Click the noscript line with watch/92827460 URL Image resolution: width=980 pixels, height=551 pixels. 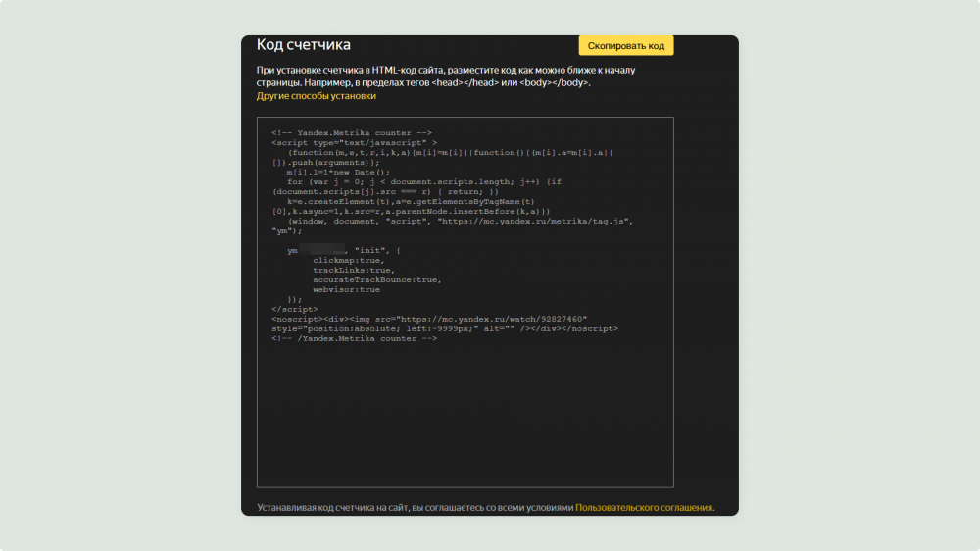click(x=429, y=319)
